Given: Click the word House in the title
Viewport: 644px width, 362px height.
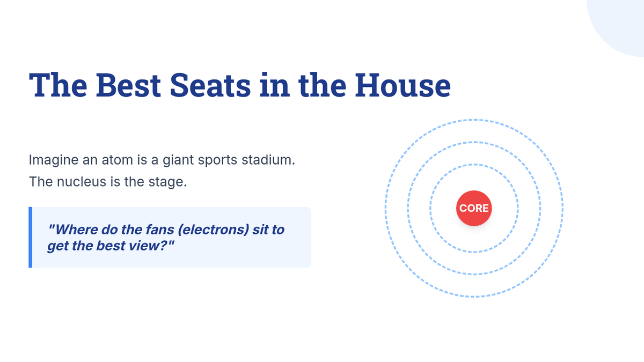Looking at the screenshot, I should click(402, 85).
